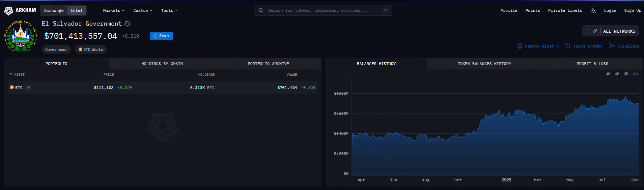Viewport: 644px width, 190px height.
Task: Click the BTC asset name in portfolio row
Action: tap(19, 88)
